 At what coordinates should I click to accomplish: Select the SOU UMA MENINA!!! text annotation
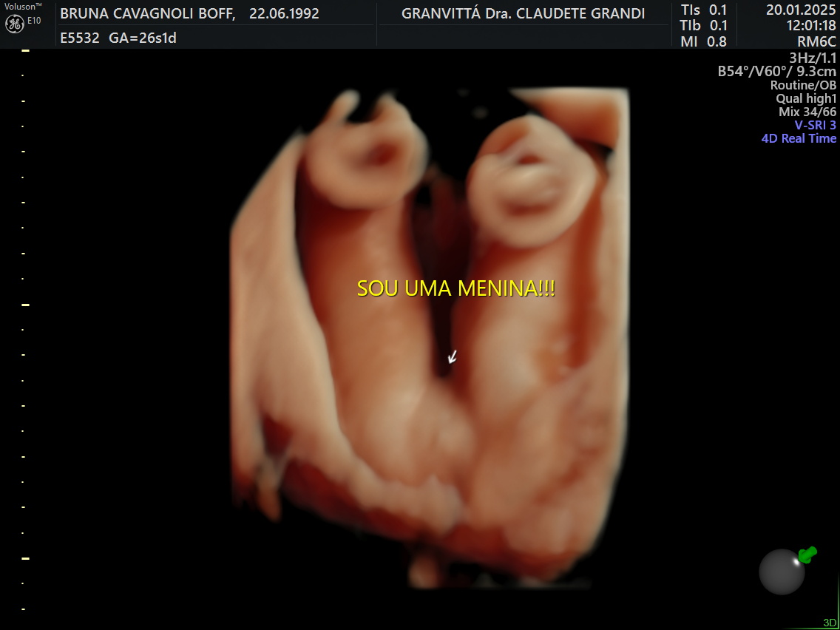click(x=455, y=289)
